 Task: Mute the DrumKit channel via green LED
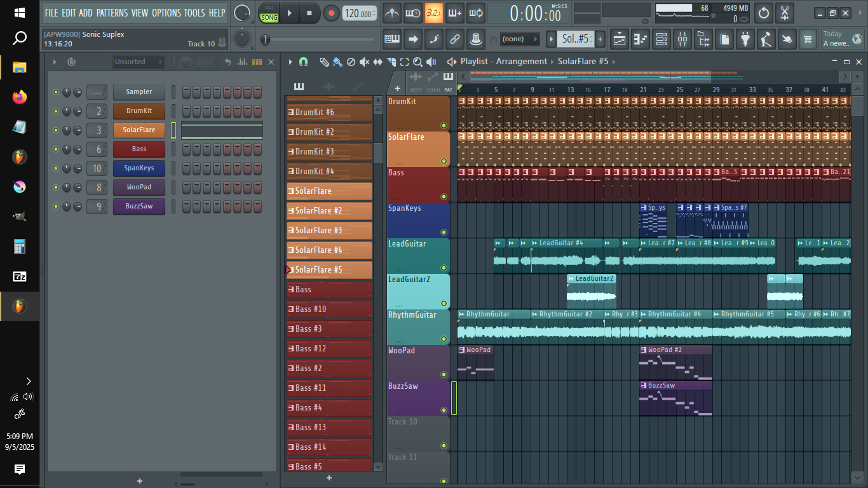(x=56, y=111)
